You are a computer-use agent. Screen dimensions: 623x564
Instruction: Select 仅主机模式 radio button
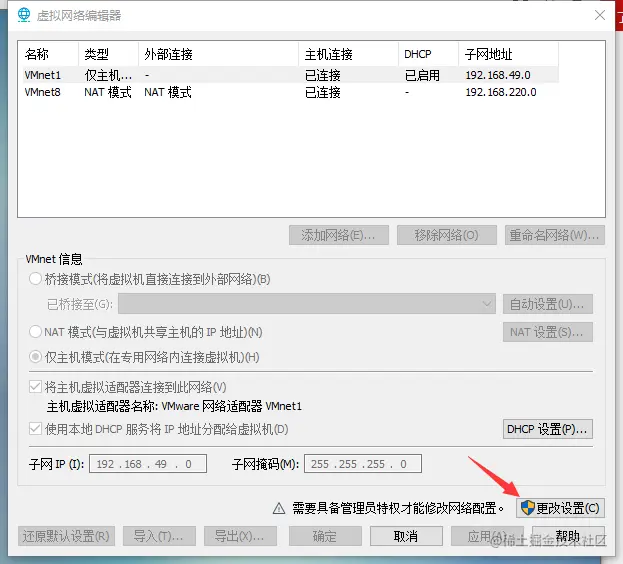coord(35,357)
